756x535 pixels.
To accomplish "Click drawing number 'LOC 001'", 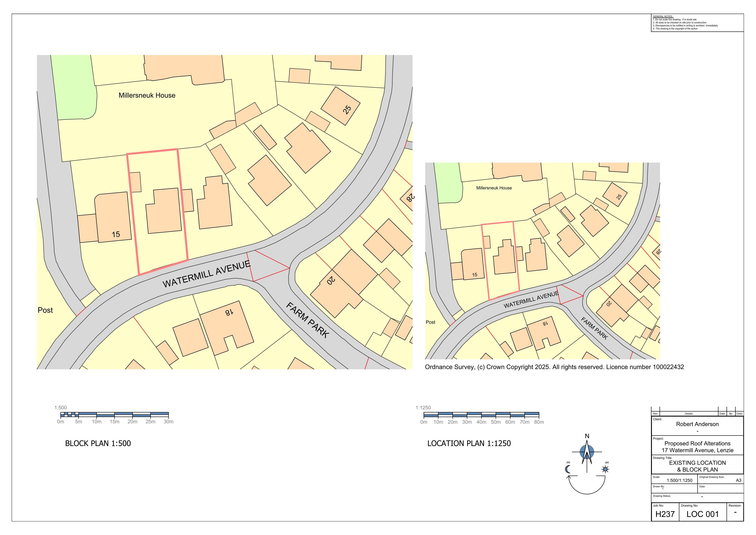I will point(703,514).
